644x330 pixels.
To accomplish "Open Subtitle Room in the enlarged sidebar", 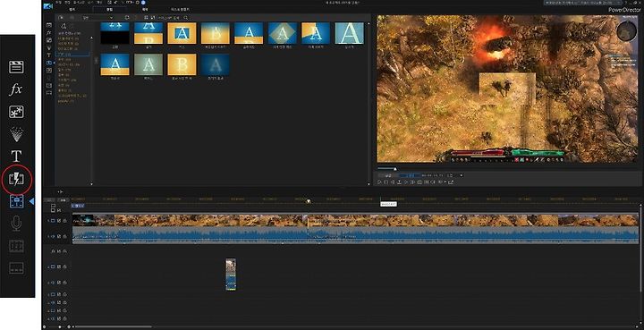I will (x=16, y=268).
